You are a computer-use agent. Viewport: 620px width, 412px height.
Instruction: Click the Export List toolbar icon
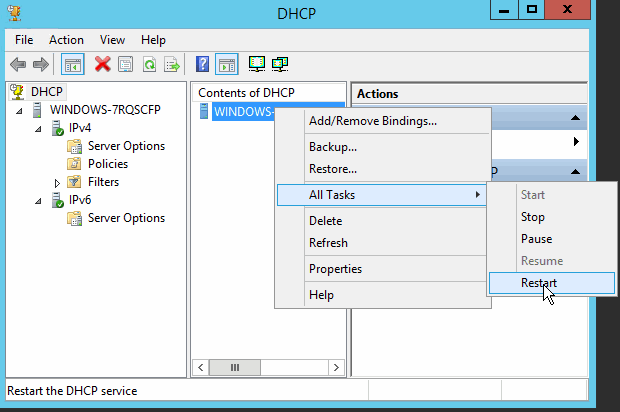click(172, 64)
